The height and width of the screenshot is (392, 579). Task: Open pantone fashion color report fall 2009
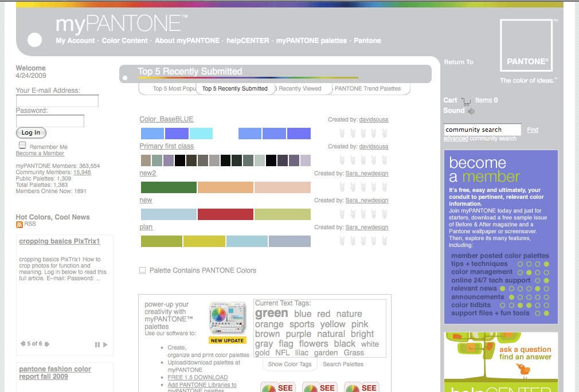pos(55,373)
